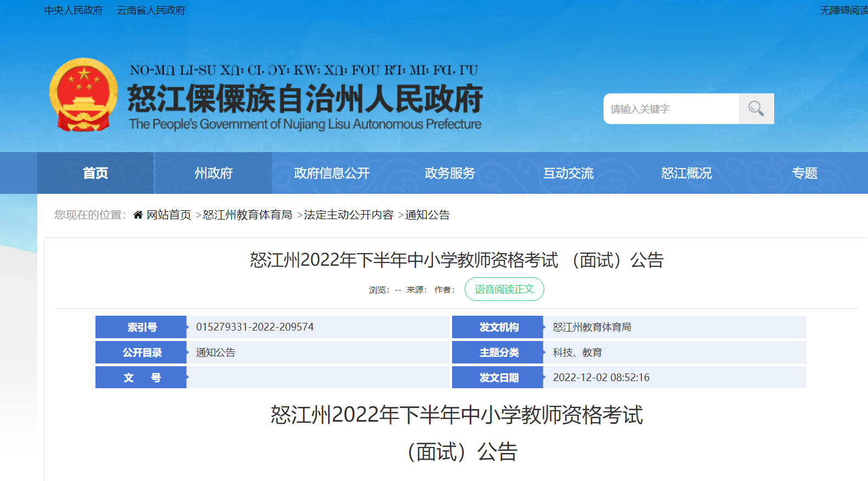Click the English site name text
The width and height of the screenshot is (868, 481).
pos(305,124)
